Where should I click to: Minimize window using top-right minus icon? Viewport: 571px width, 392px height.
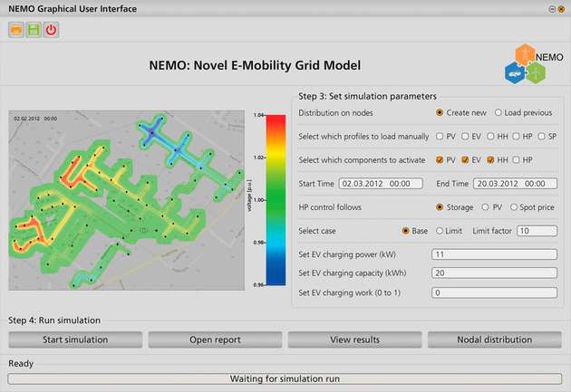tap(552, 9)
